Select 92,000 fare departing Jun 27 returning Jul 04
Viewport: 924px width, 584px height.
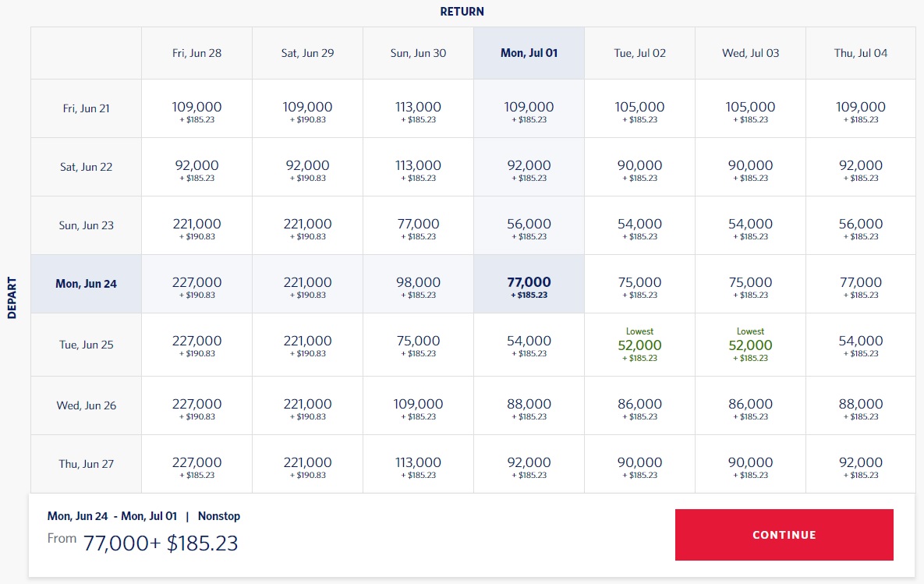pos(860,465)
